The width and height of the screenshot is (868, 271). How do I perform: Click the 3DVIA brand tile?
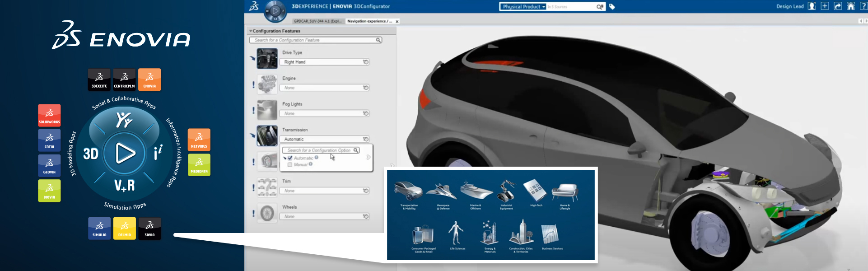(149, 229)
